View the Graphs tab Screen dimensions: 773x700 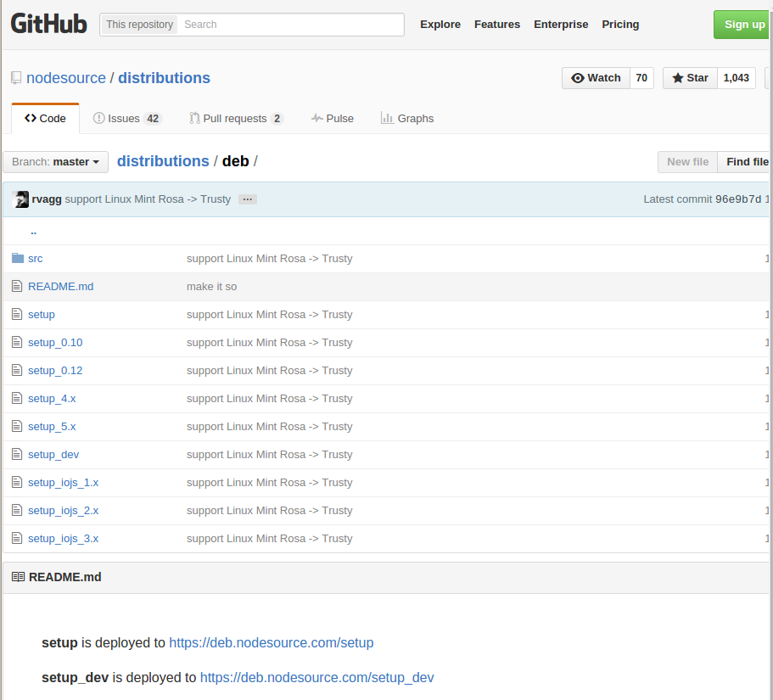[407, 118]
